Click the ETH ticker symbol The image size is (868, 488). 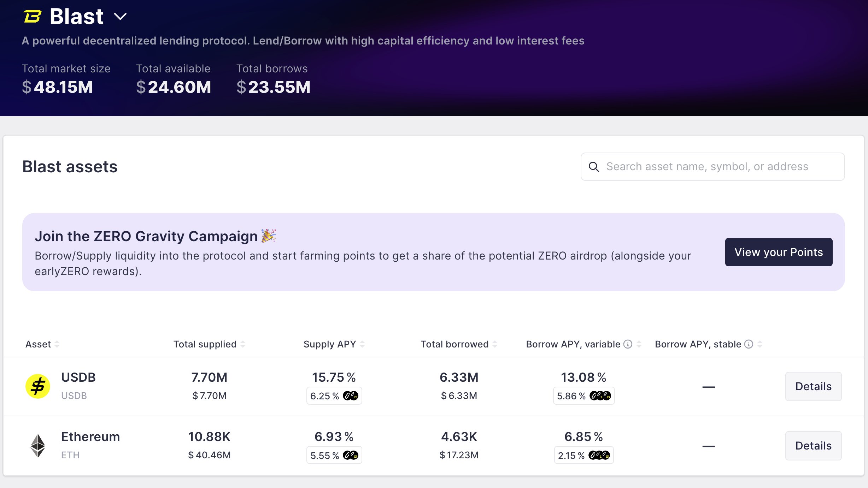[x=70, y=455]
